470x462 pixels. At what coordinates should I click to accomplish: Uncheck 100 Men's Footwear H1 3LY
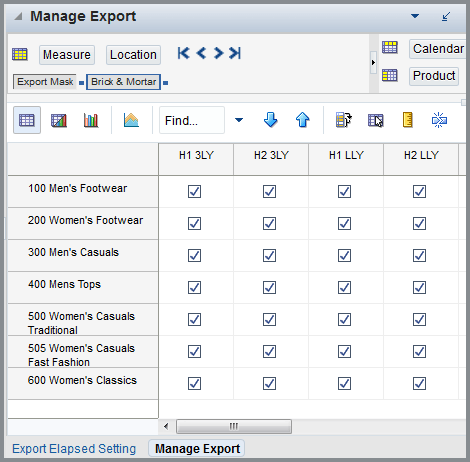194,192
